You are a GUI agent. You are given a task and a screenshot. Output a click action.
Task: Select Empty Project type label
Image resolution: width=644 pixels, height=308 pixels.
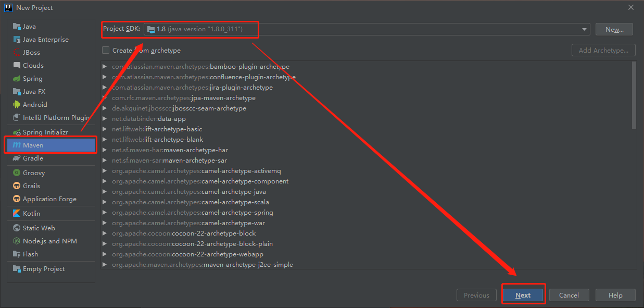point(44,268)
